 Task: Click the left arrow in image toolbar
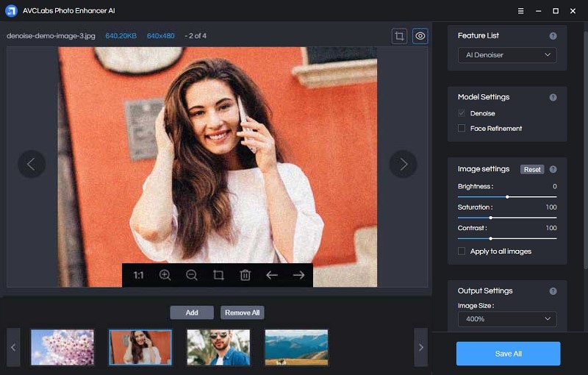tap(272, 275)
